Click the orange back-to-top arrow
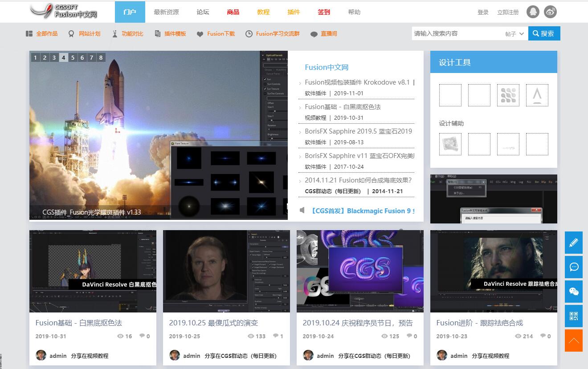Screen dimensions: 588x369 tap(574, 341)
